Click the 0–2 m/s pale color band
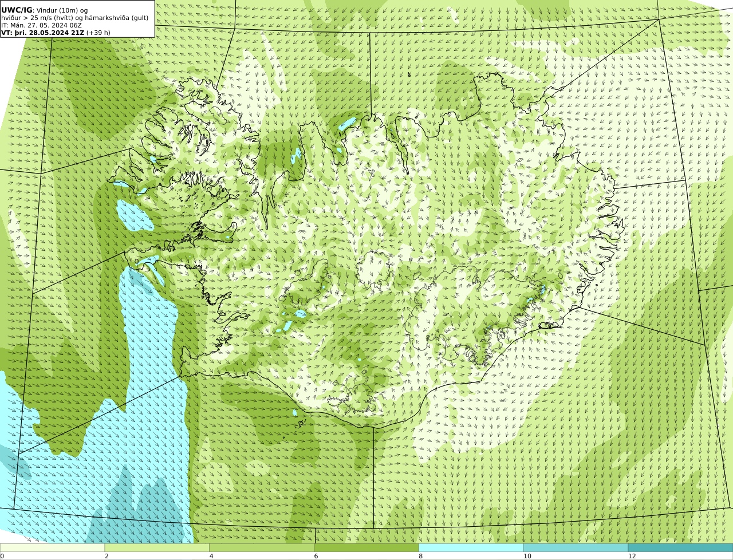This screenshot has width=733, height=560. [52, 547]
